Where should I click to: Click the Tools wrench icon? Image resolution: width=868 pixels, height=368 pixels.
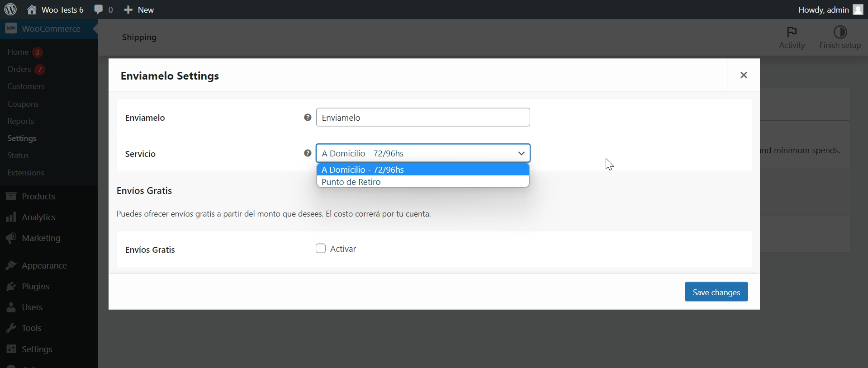pyautogui.click(x=11, y=328)
